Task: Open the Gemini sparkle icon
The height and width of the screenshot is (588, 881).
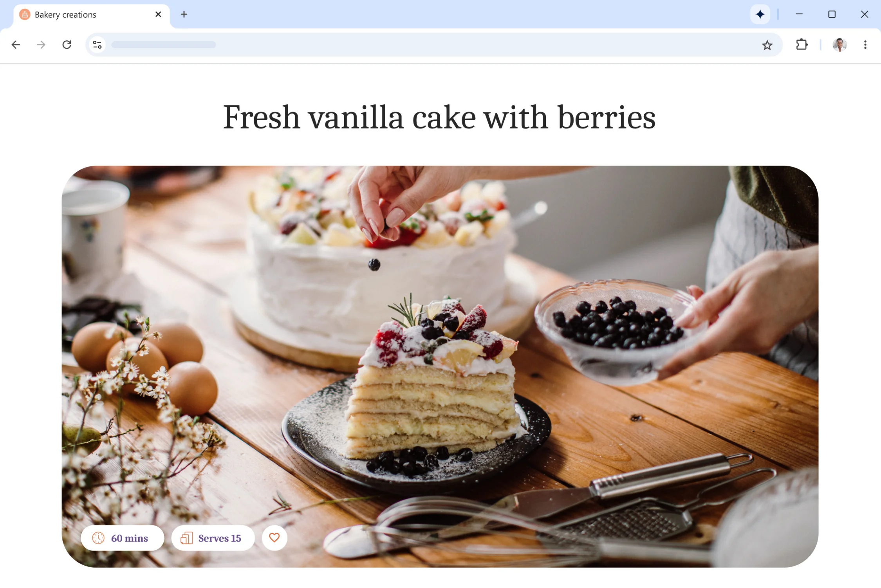Action: [760, 14]
